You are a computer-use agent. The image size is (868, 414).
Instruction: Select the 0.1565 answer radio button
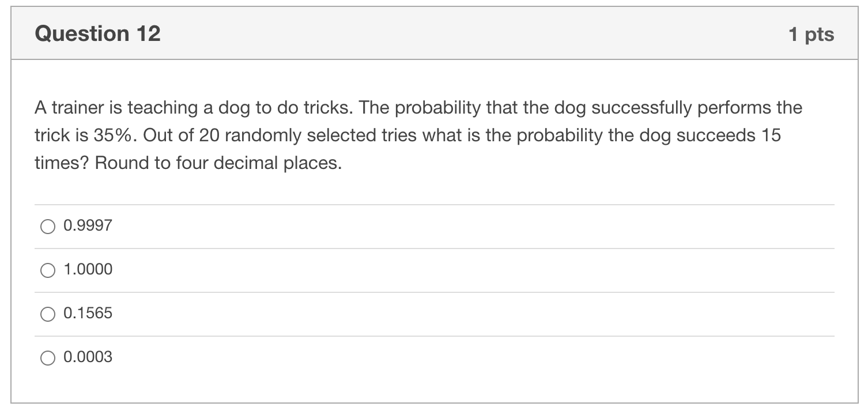[48, 314]
